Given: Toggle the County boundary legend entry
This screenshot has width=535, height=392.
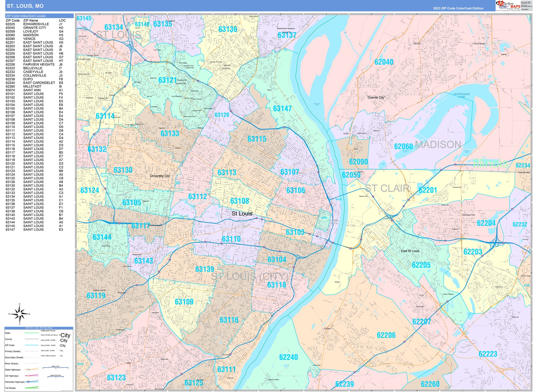Looking at the screenshot, I should point(32,339).
